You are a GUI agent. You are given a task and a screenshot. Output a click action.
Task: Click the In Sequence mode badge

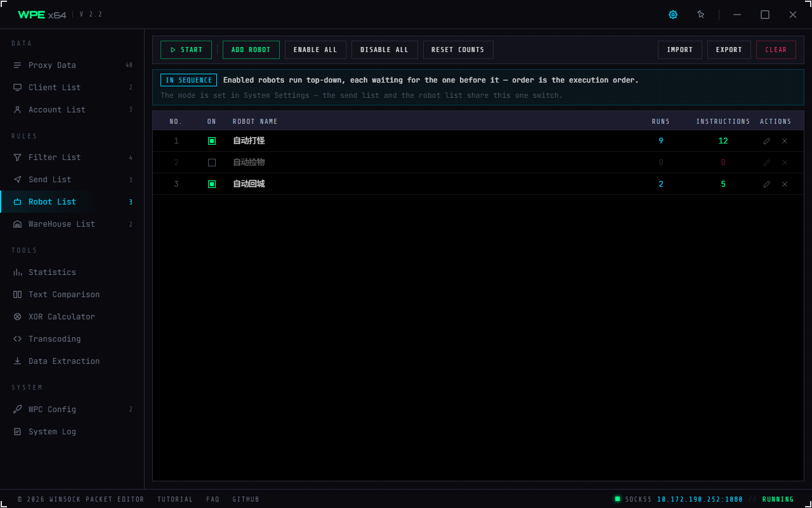188,80
